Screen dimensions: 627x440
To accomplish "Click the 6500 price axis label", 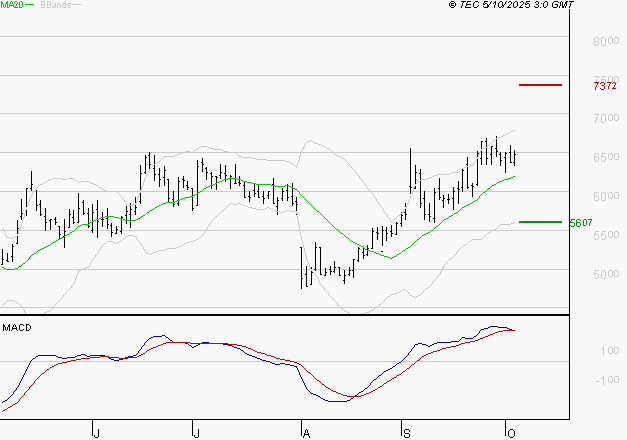I will [x=606, y=157].
